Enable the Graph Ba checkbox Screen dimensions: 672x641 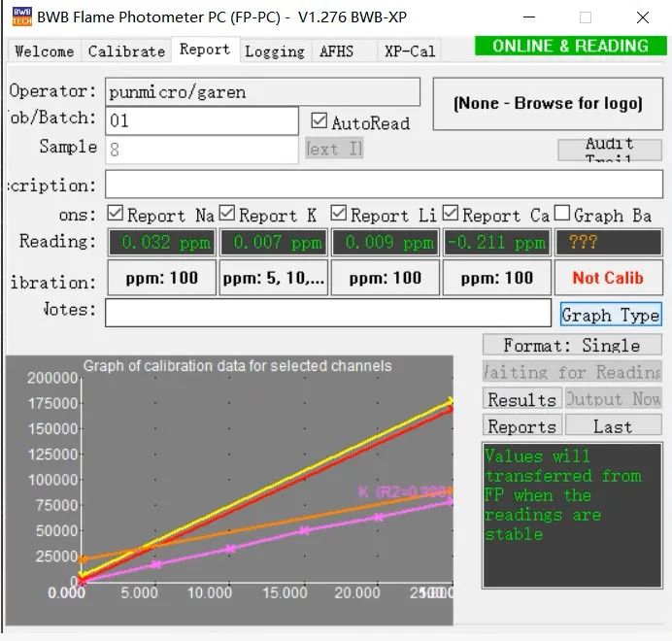(x=562, y=214)
